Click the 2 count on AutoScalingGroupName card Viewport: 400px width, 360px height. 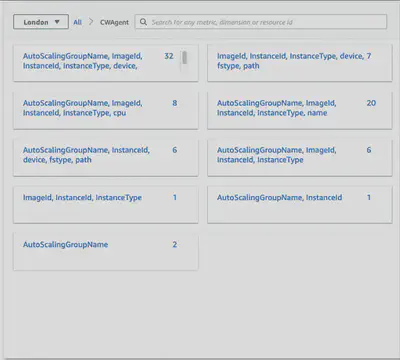coord(175,245)
